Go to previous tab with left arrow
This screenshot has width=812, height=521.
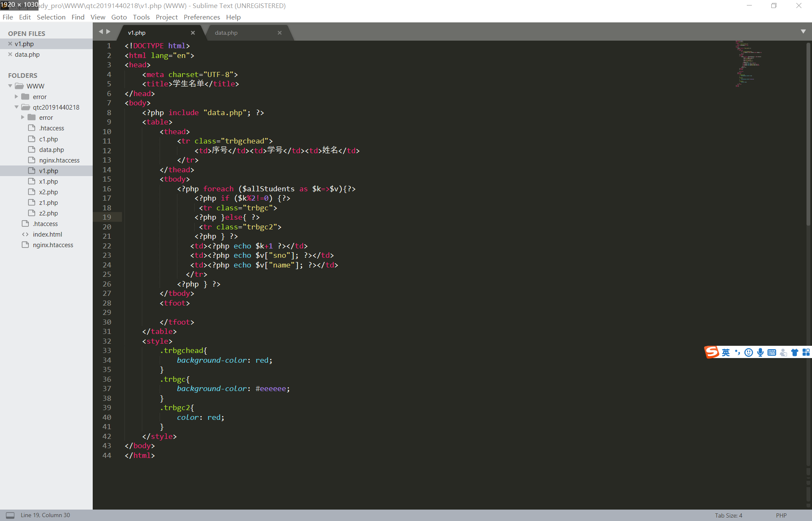101,31
